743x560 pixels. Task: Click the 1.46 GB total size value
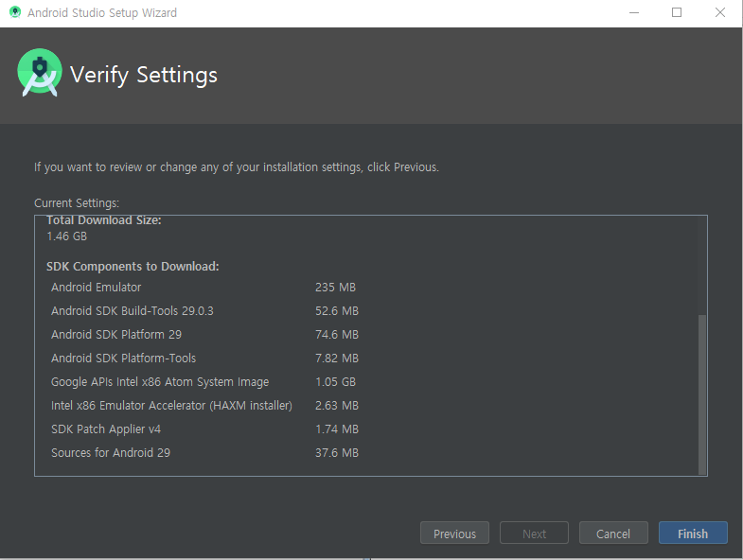pos(67,236)
